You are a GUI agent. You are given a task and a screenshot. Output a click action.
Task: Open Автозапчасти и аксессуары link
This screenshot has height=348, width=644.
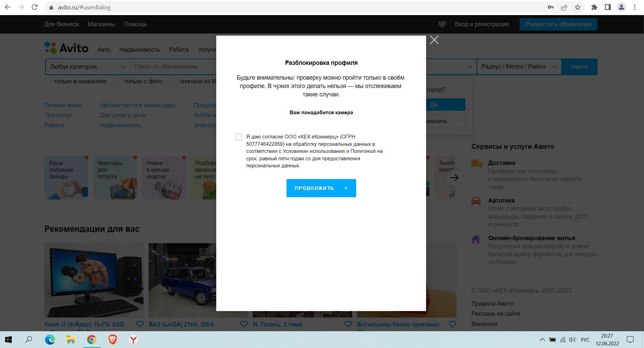click(x=138, y=105)
